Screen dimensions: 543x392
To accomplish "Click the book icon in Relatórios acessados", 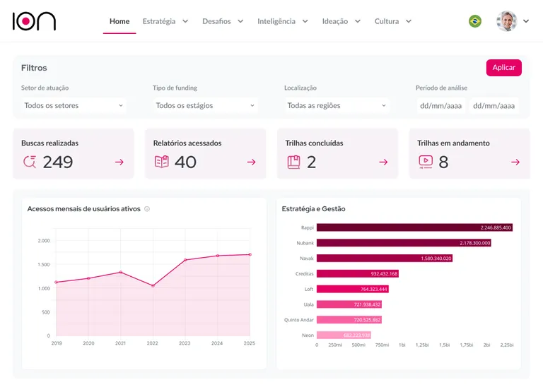I will click(x=161, y=162).
